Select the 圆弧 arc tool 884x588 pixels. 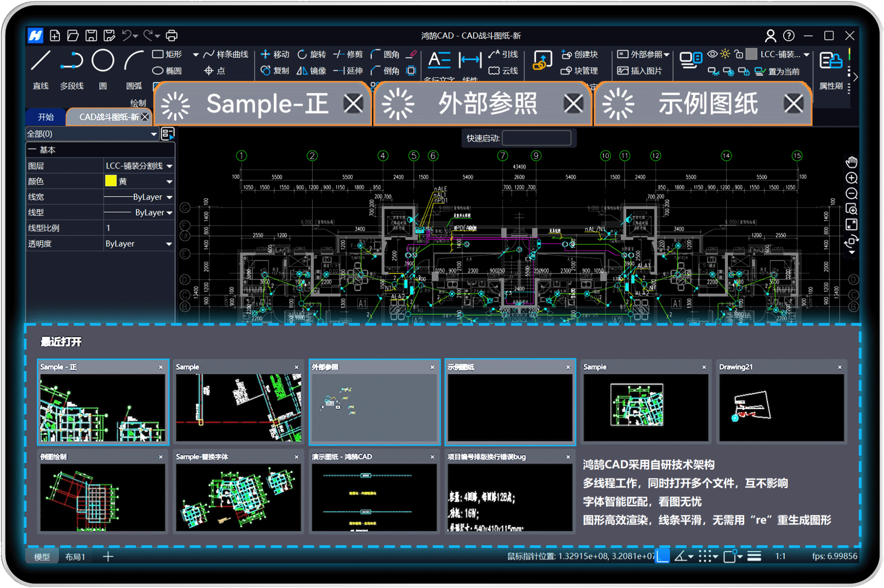(134, 69)
